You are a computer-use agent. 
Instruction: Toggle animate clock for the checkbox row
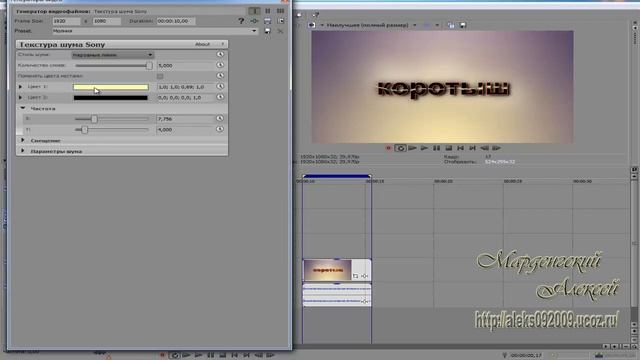[x=220, y=76]
